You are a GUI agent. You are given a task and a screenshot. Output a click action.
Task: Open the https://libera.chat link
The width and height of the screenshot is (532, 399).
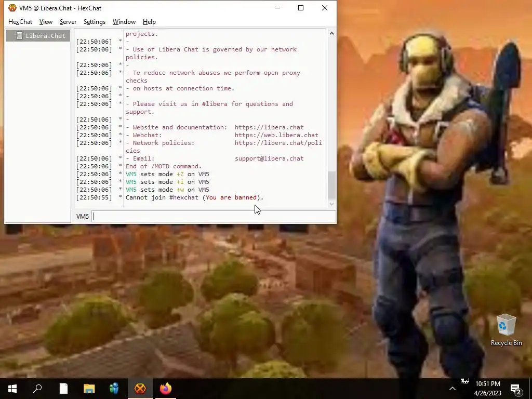click(269, 127)
